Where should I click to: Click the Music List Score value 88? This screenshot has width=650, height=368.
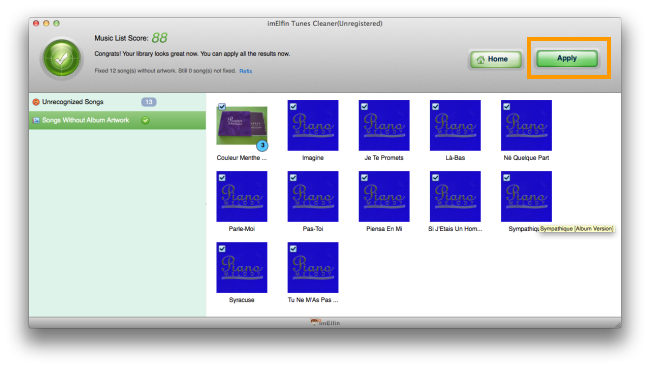tap(159, 38)
